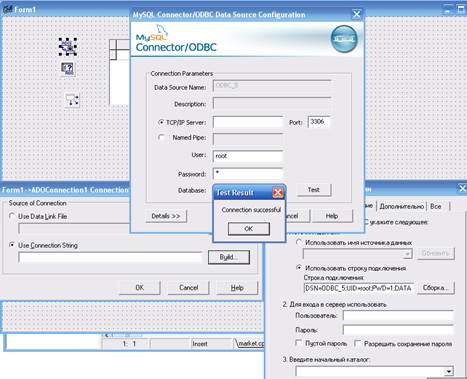Click the round logo badge in Connector/ODBC header
The width and height of the screenshot is (467, 379).
344,39
